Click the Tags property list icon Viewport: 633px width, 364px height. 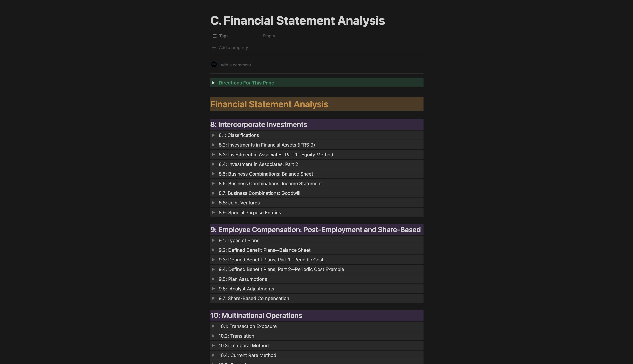pyautogui.click(x=214, y=36)
